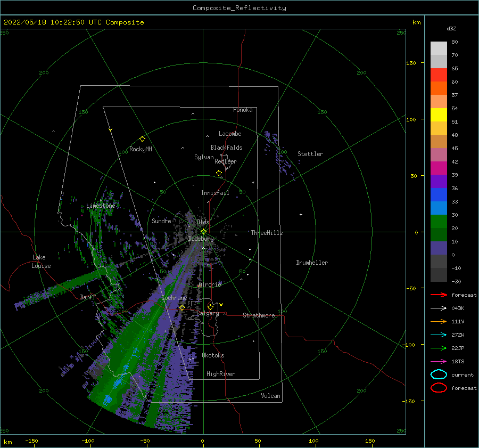Click the blue 36 dBZ legend swatch
This screenshot has width=479, height=448.
(x=439, y=195)
